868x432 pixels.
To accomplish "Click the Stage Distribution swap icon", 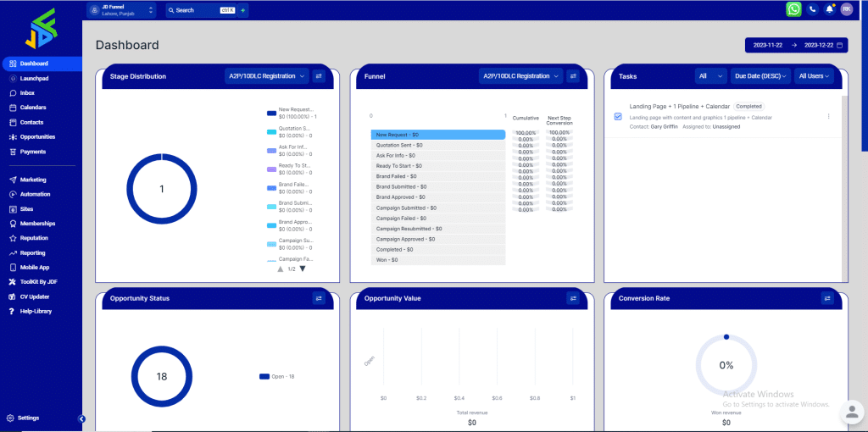I will [x=319, y=76].
